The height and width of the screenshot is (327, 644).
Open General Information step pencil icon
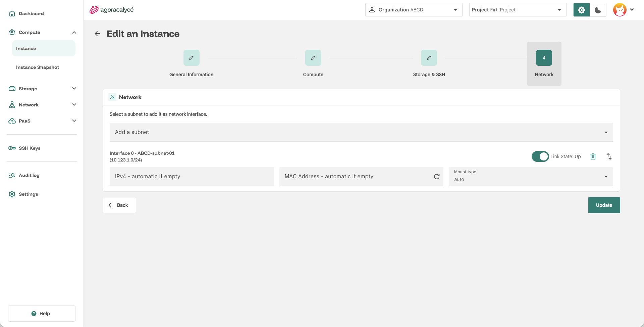click(192, 58)
